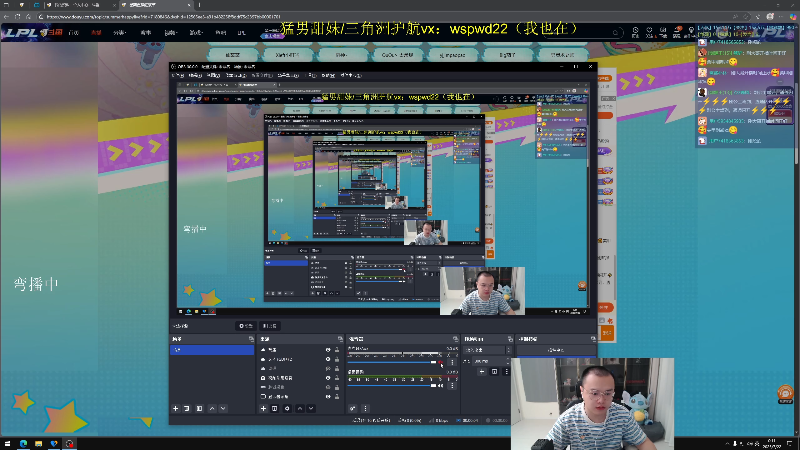Open Microsoft Edge from the taskbar

(x=23, y=444)
